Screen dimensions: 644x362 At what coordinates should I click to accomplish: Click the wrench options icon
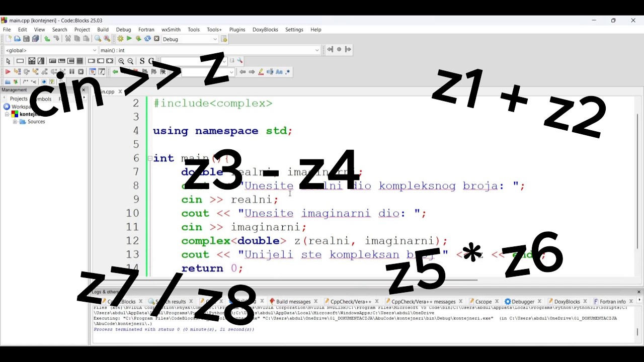[239, 60]
